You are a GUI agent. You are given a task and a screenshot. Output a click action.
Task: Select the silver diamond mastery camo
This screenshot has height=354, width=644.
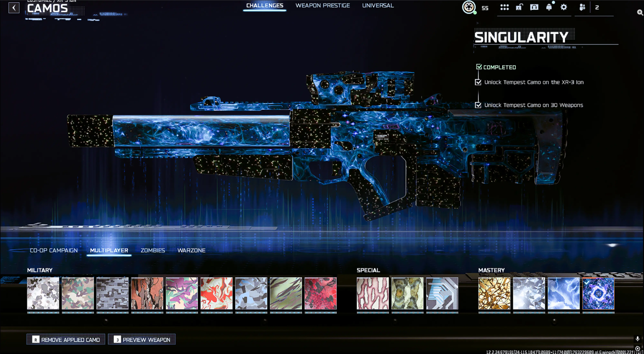[529, 294]
